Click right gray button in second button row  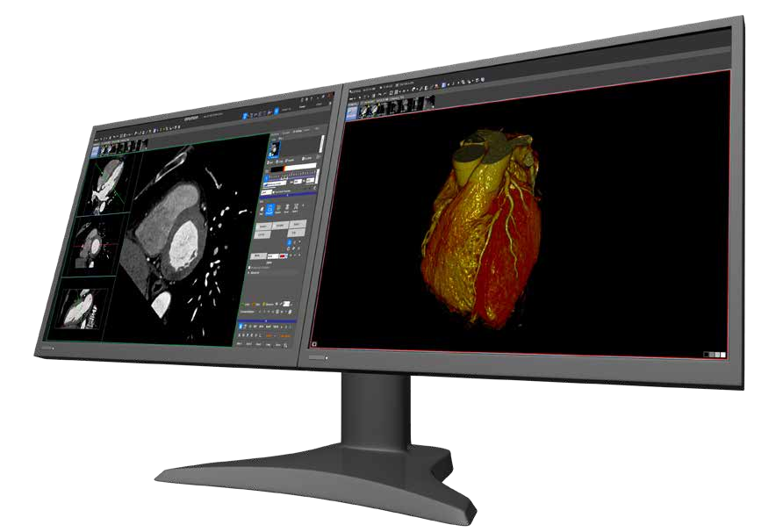pos(296,233)
